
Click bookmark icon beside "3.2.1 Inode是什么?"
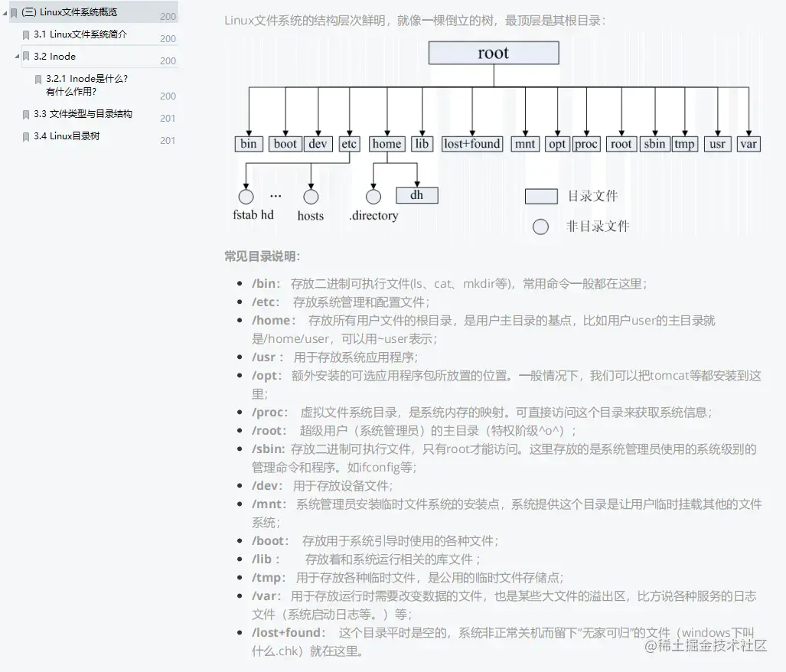click(38, 79)
